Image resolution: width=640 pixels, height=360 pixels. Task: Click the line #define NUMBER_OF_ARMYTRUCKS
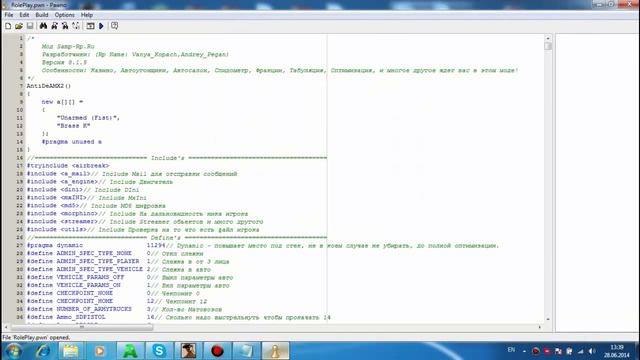tap(124, 309)
